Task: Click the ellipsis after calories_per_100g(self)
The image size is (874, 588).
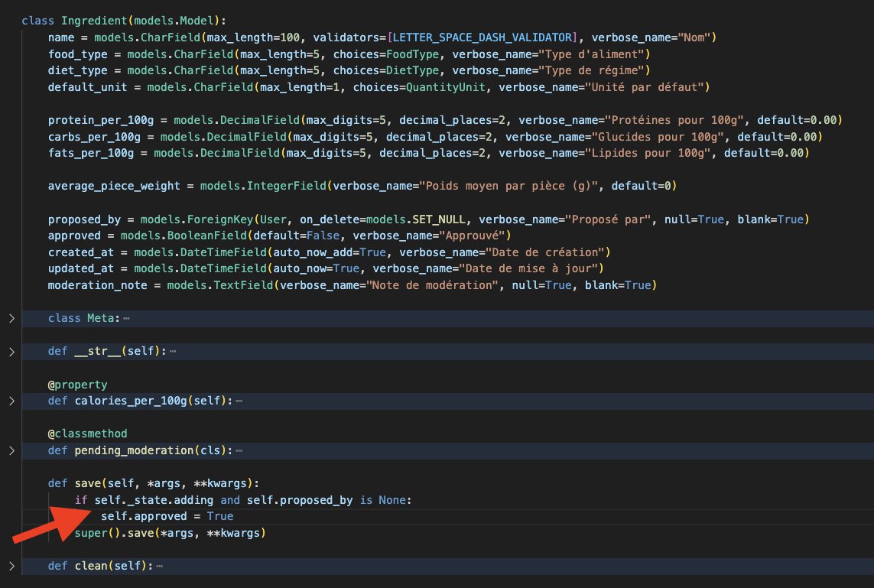Action: tap(239, 401)
